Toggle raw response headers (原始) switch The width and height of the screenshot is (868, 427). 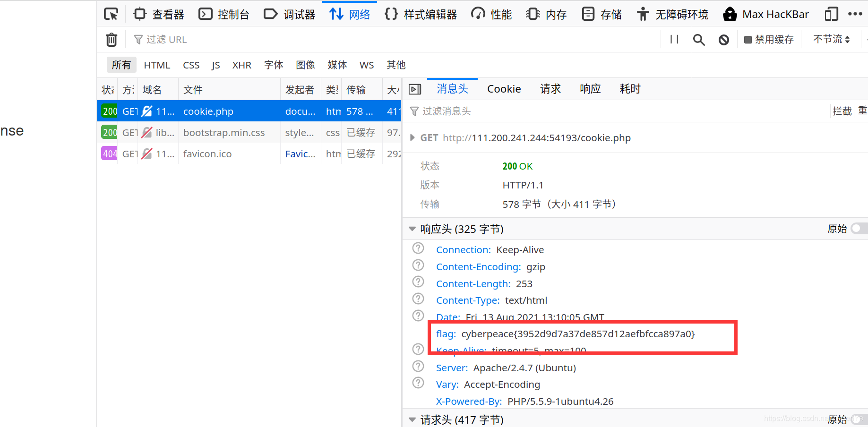pyautogui.click(x=859, y=229)
